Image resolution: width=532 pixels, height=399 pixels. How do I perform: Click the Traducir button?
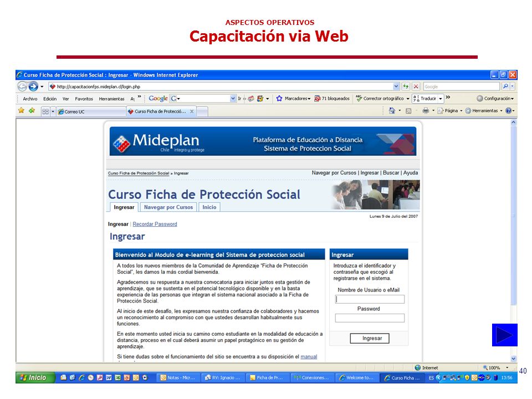click(x=424, y=99)
